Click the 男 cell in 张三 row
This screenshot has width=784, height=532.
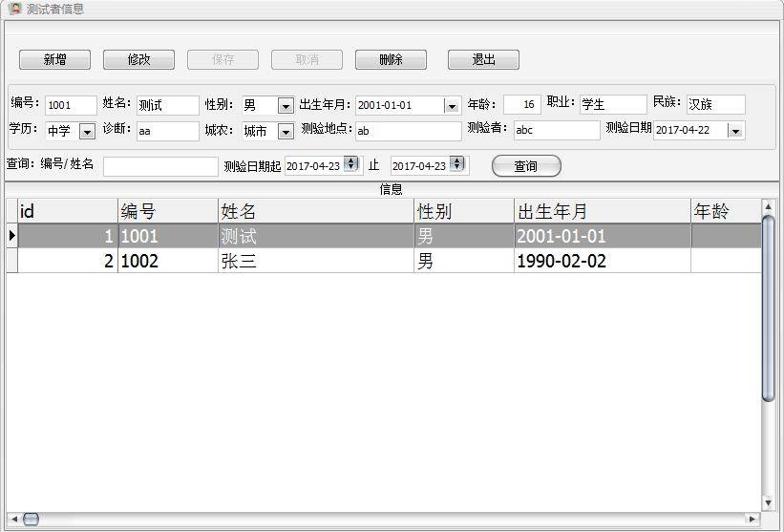pyautogui.click(x=464, y=261)
